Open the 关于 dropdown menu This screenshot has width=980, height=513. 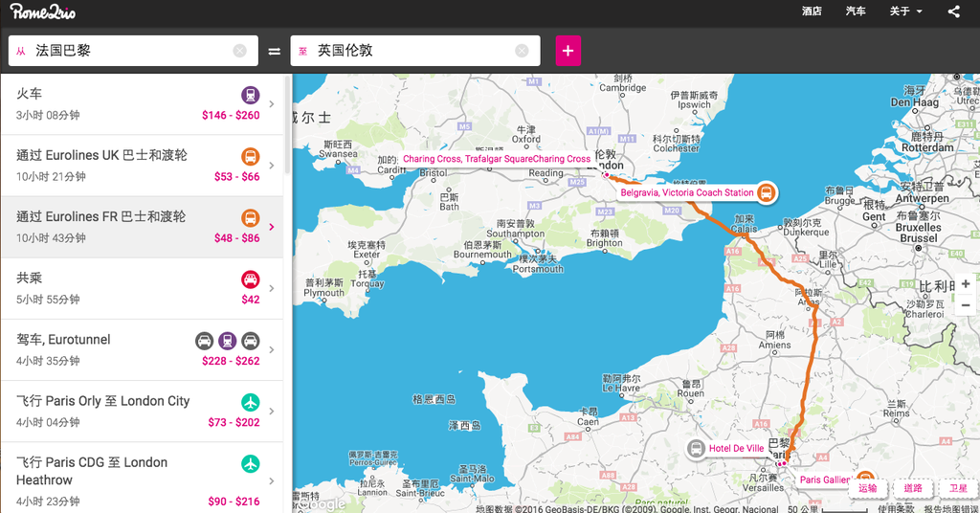click(905, 11)
